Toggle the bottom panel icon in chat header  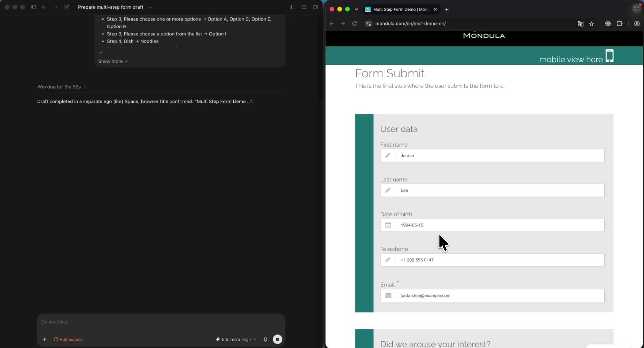click(304, 7)
